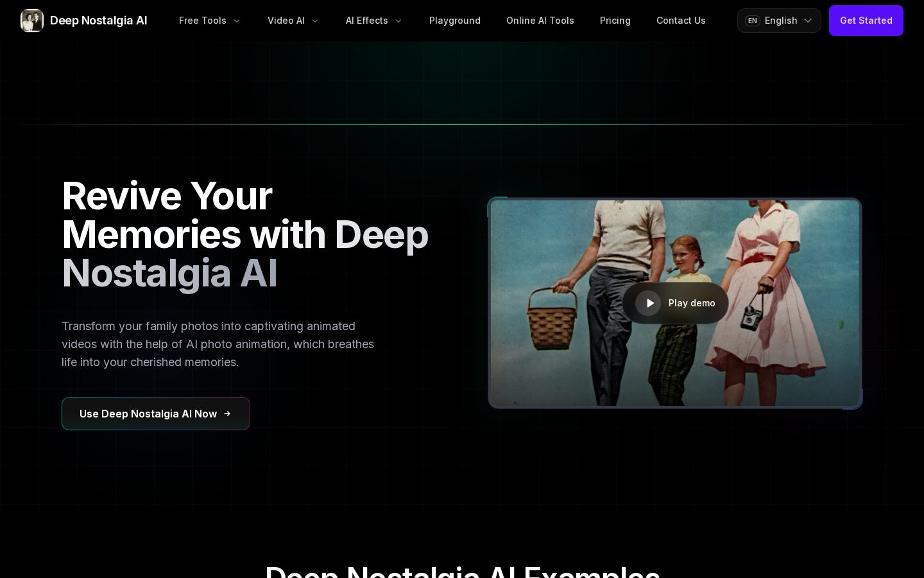
Task: Click the Deep Nostalgia AI brand name
Action: tap(99, 21)
